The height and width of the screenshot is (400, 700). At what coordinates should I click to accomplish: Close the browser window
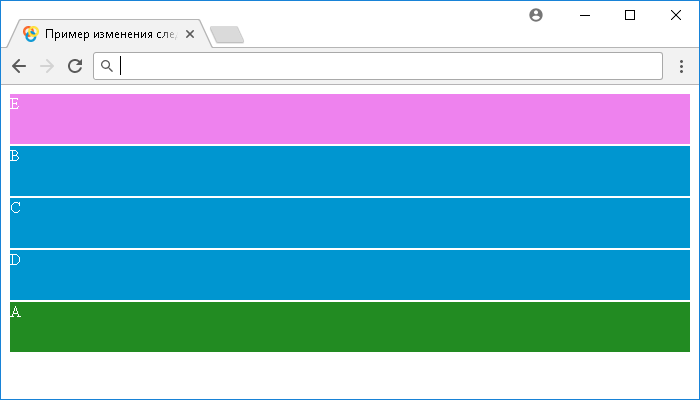pyautogui.click(x=676, y=15)
